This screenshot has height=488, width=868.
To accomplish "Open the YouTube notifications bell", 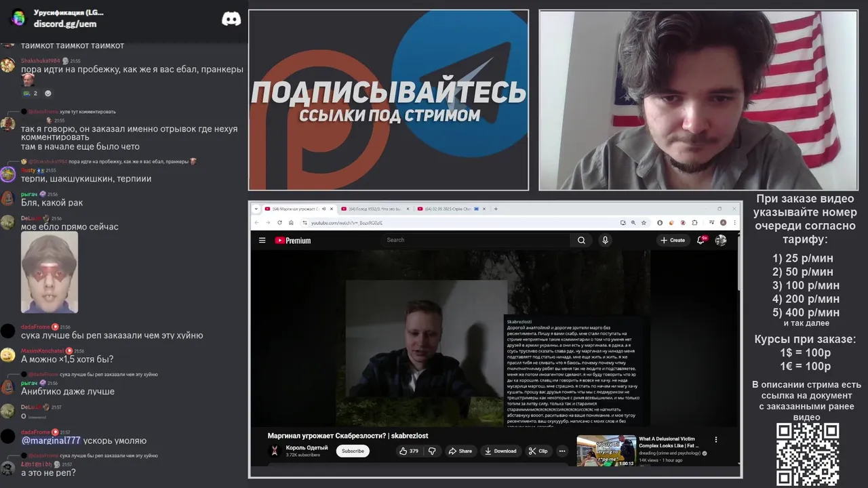I will (701, 240).
